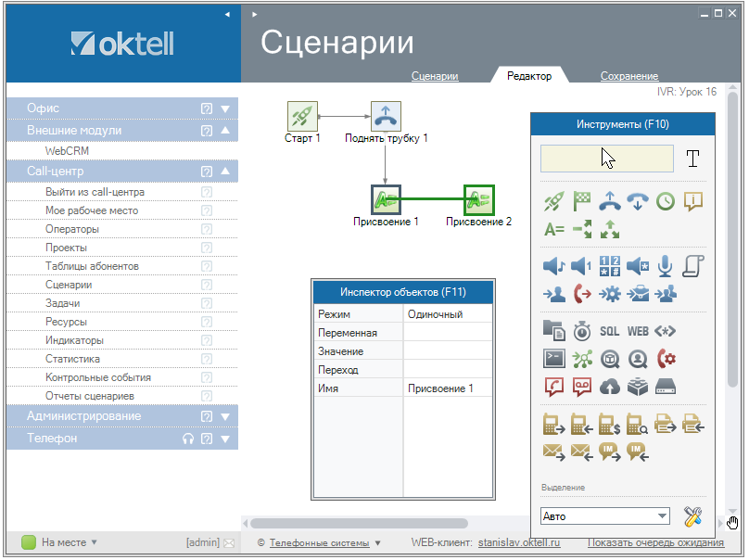Open the Сценарии tab
The width and height of the screenshot is (749, 560).
click(435, 76)
